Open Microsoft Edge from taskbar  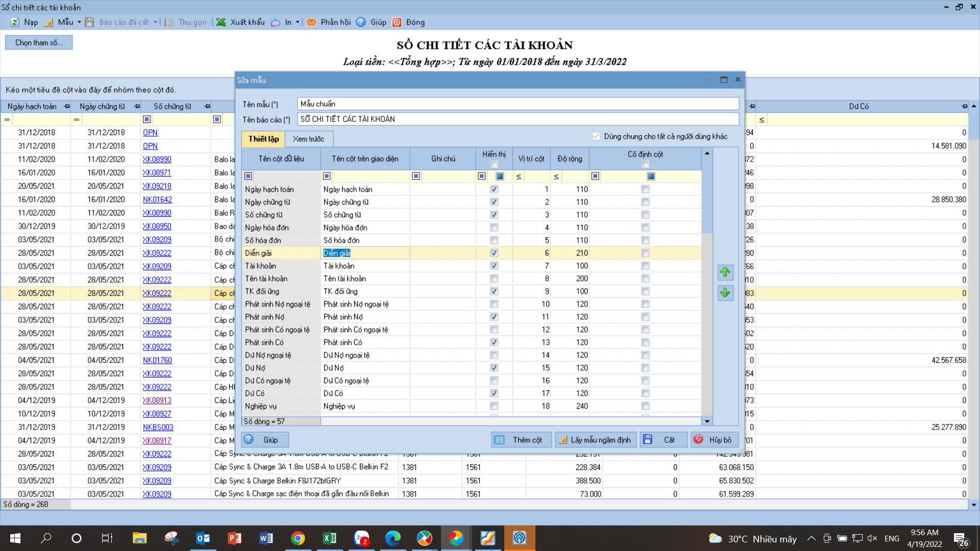(393, 538)
